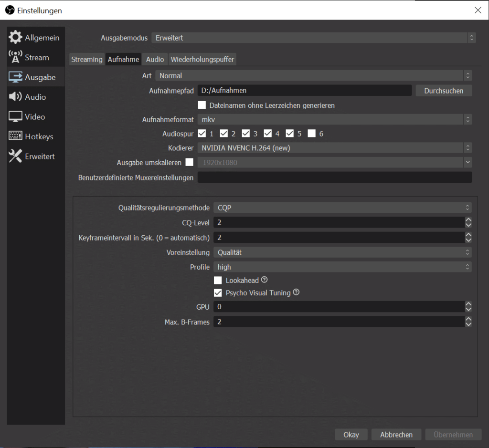
Task: Open the Ausgabemodus dropdown
Action: tap(314, 38)
